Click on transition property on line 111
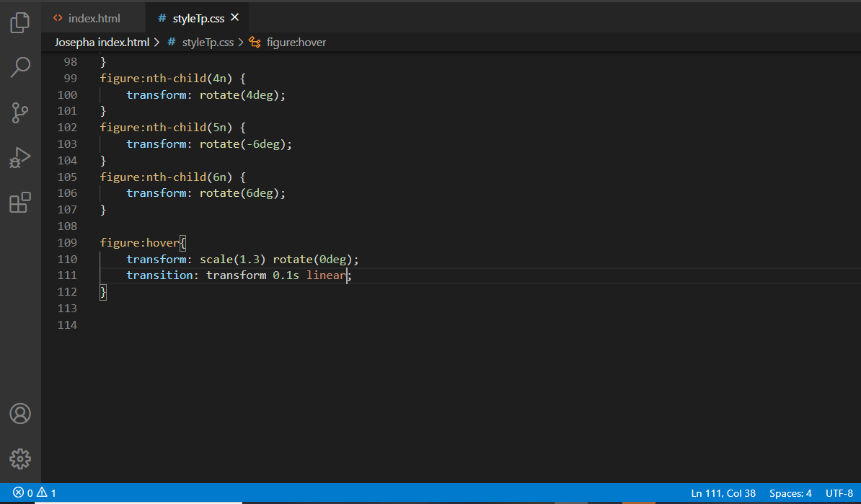This screenshot has width=861, height=504. 159,275
